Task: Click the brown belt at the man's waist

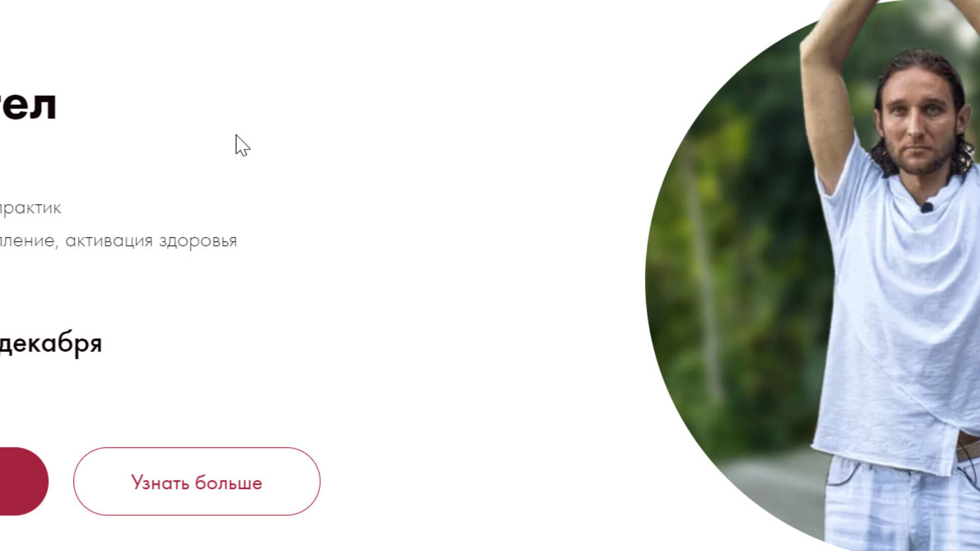Action: click(968, 446)
